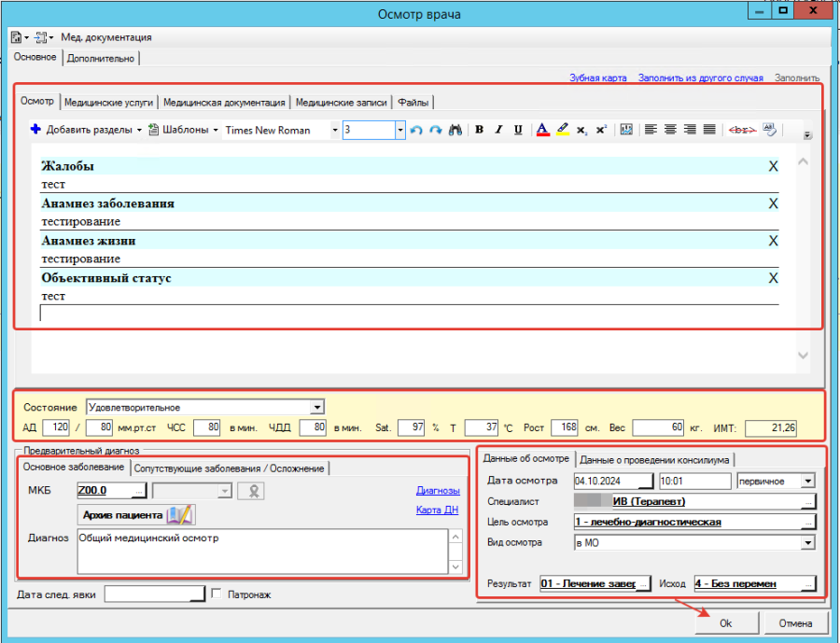Expand the Шаблоны dropdown arrow

pyautogui.click(x=216, y=131)
